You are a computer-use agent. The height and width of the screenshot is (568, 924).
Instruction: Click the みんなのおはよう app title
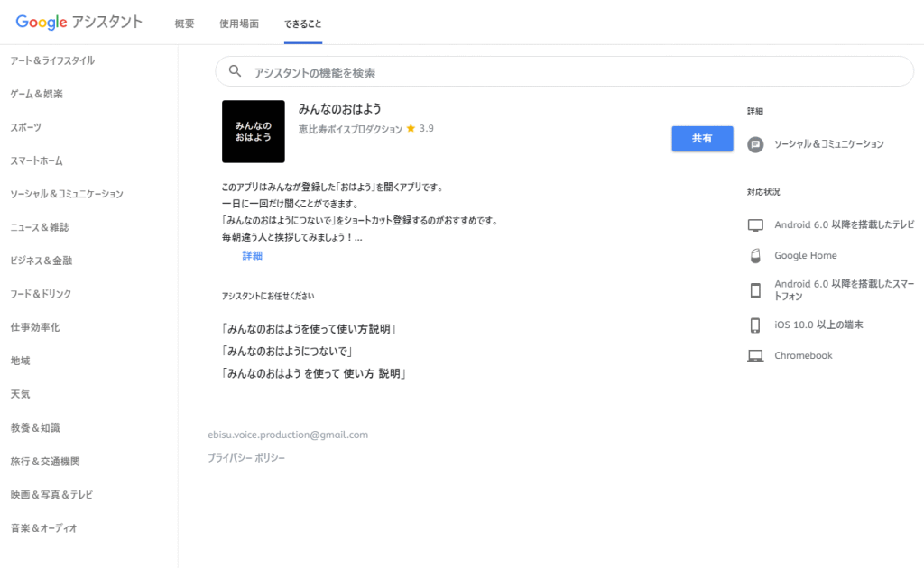click(340, 109)
